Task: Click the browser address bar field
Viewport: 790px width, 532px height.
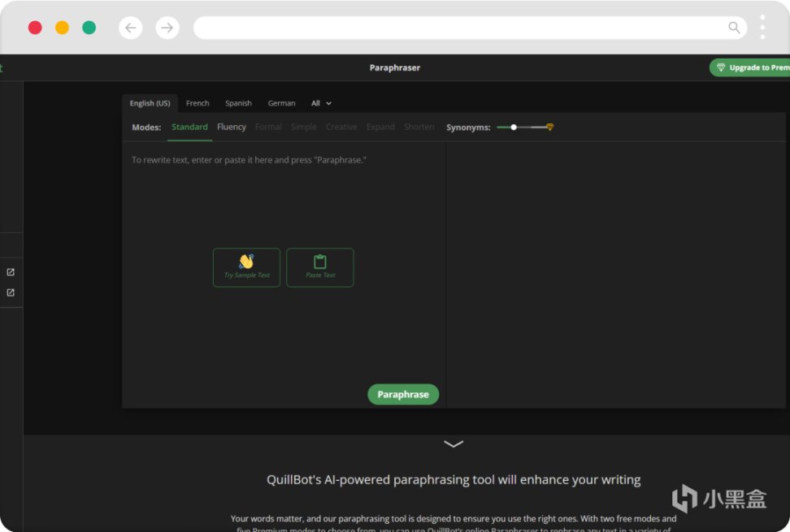Action: pos(470,28)
